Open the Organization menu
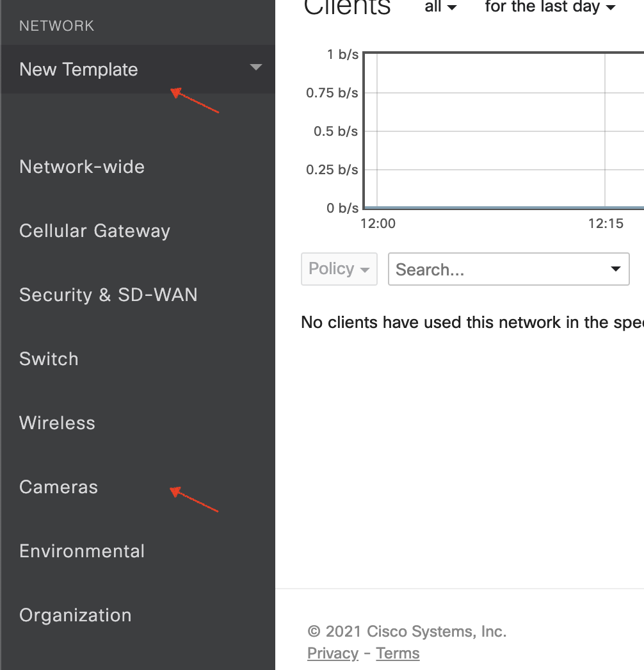 click(x=75, y=615)
